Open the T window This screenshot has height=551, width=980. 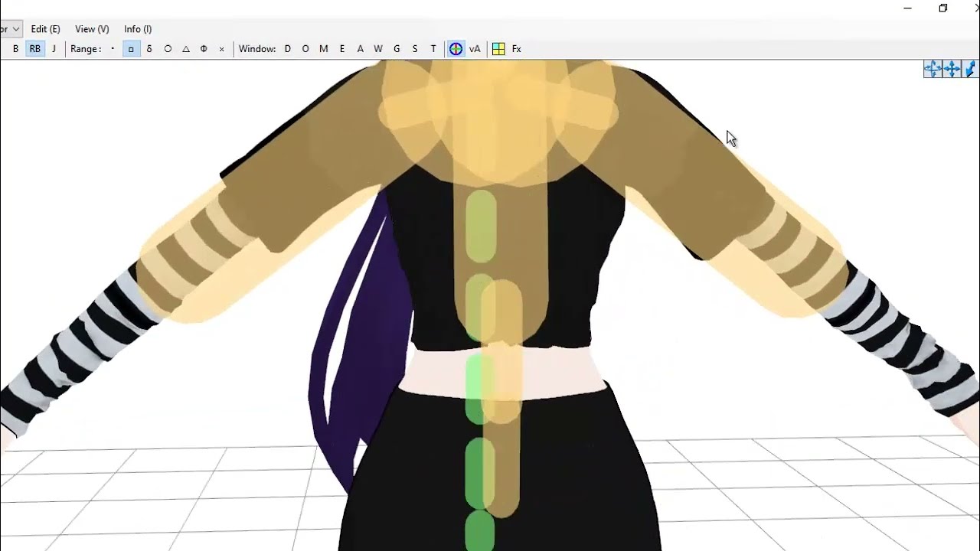pos(433,49)
